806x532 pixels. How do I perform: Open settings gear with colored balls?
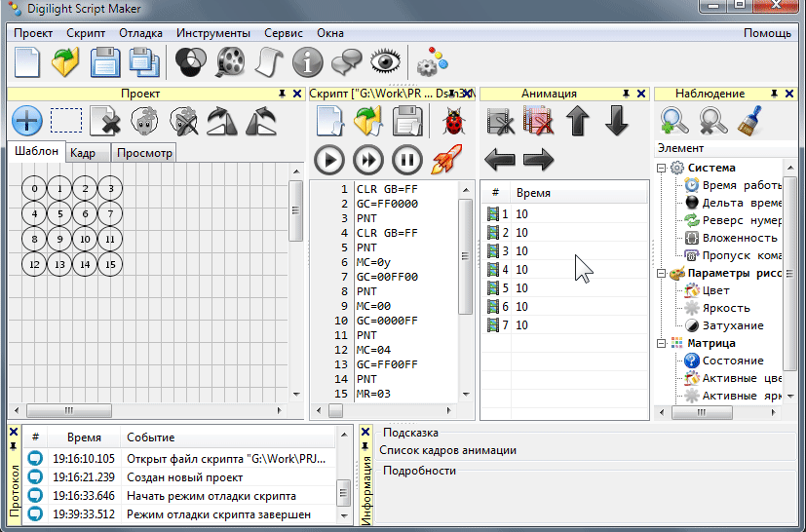pyautogui.click(x=432, y=61)
